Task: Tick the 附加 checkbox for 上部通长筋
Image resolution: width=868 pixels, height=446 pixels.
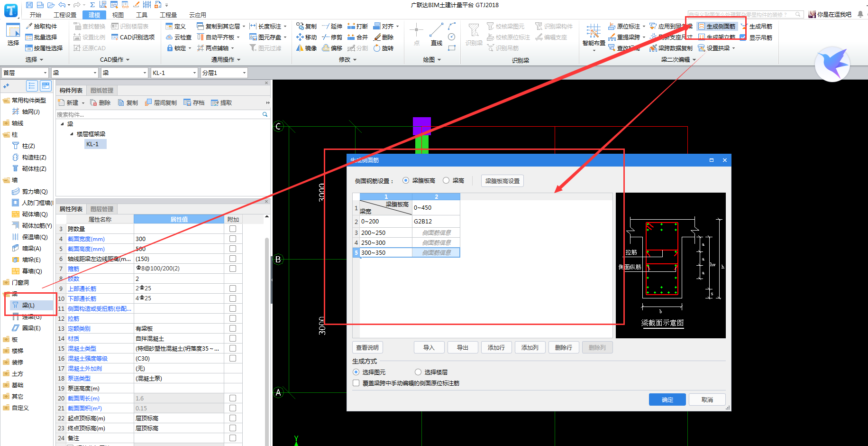Action: (x=233, y=288)
